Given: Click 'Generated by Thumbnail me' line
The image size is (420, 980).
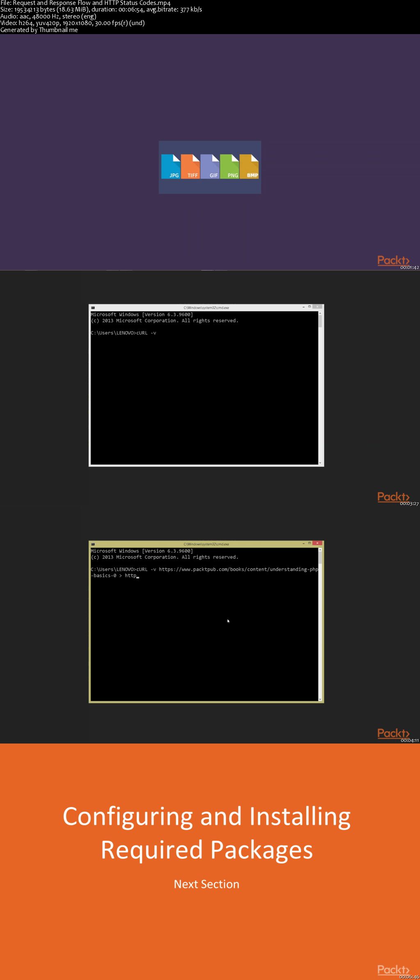Looking at the screenshot, I should point(39,30).
